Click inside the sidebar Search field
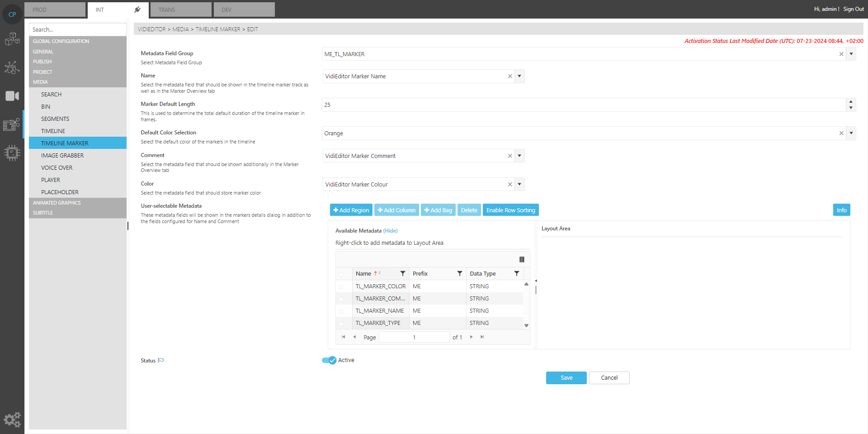Image resolution: width=868 pixels, height=434 pixels. [77, 29]
